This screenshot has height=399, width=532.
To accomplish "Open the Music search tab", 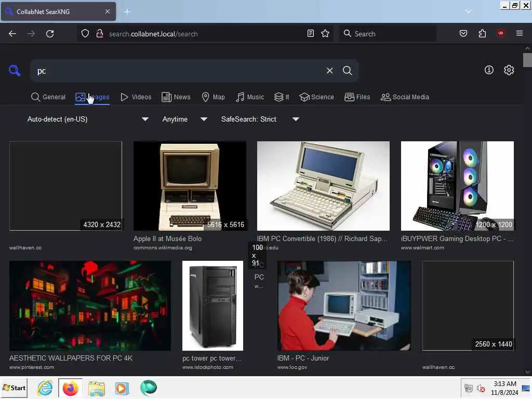I will coord(250,97).
